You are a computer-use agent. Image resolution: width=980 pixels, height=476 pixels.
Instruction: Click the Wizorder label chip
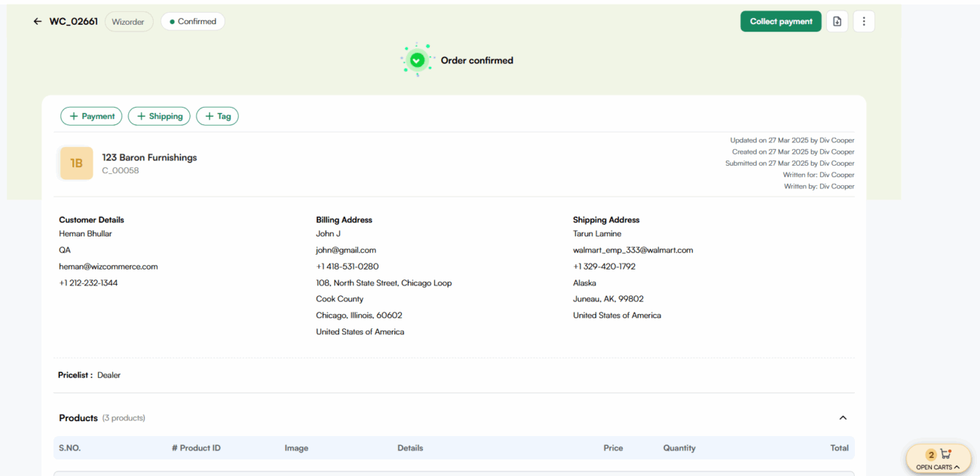coord(128,22)
